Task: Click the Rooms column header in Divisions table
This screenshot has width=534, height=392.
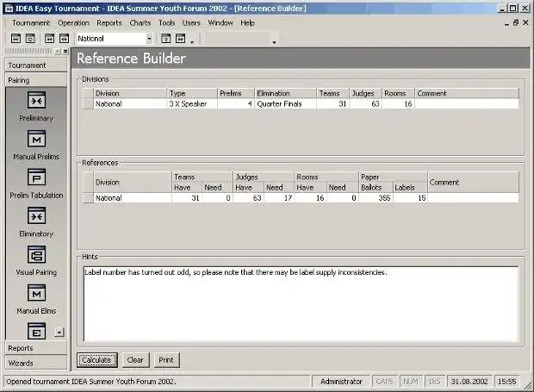Action: point(398,93)
